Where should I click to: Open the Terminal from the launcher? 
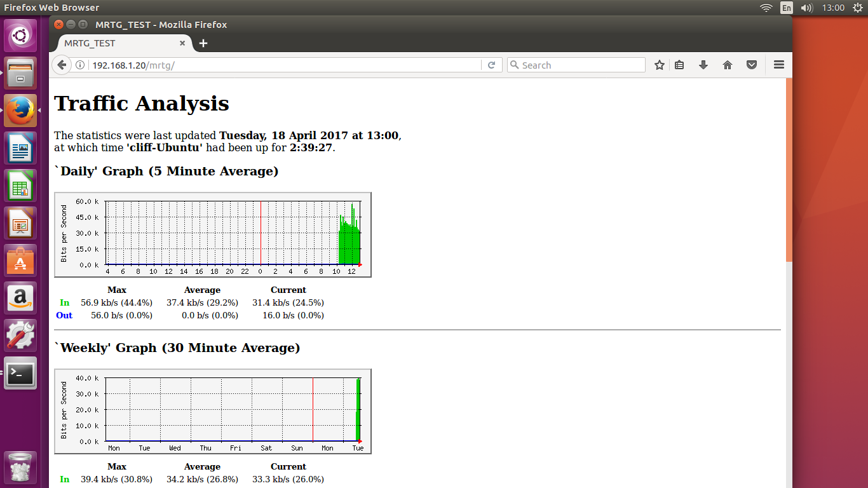click(x=20, y=373)
